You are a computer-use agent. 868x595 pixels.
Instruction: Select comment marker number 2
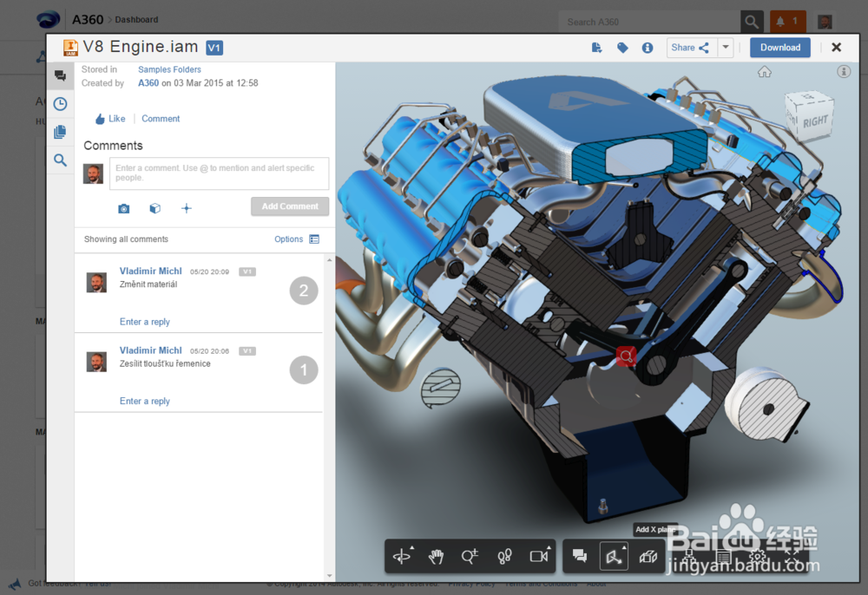pos(304,291)
